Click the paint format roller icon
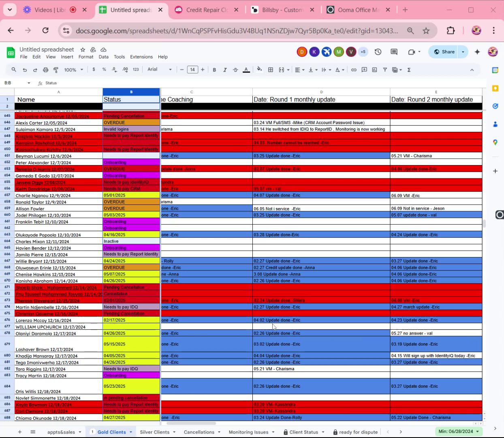 click(56, 70)
